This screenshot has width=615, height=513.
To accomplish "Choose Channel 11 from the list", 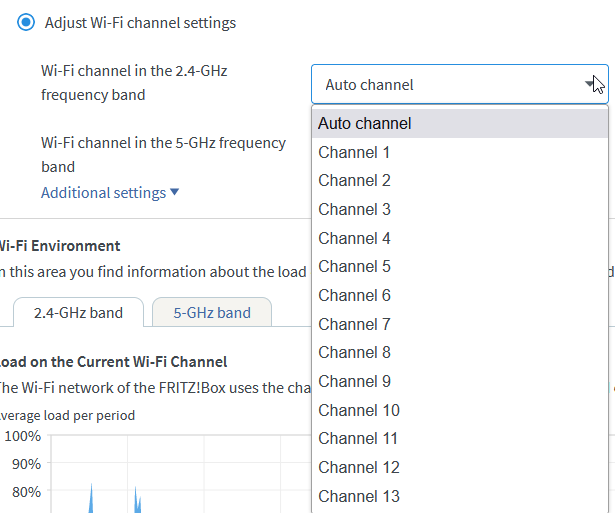I will tap(460, 439).
